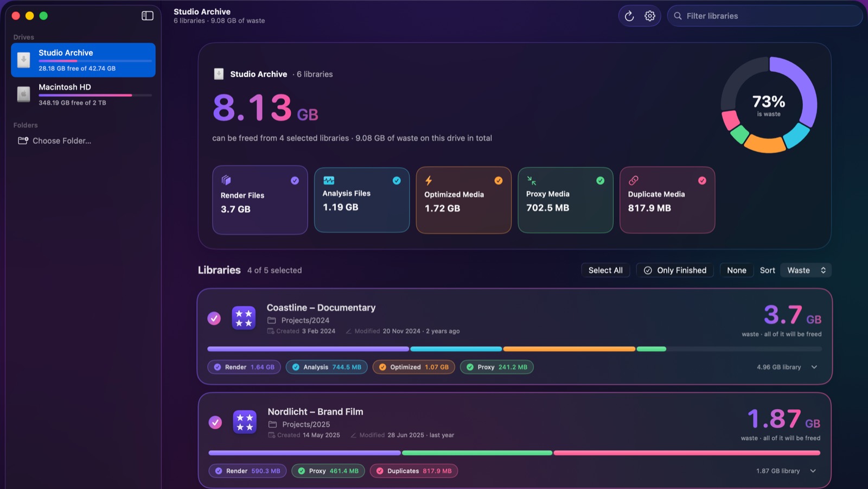The height and width of the screenshot is (489, 868).
Task: Expand Coastline 4.96 GB library details
Action: 814,367
